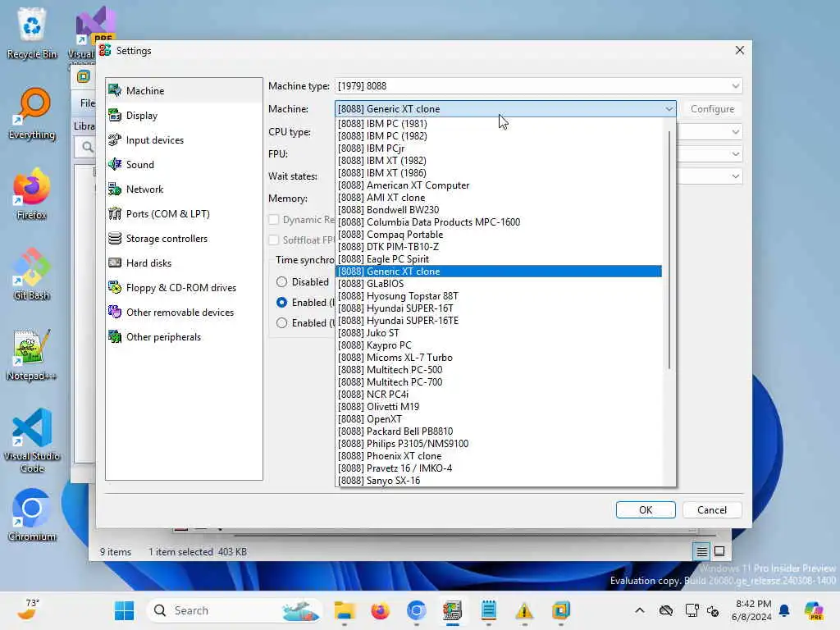Open Ports (COM & LPT) category
The height and width of the screenshot is (630, 840).
pos(184,214)
